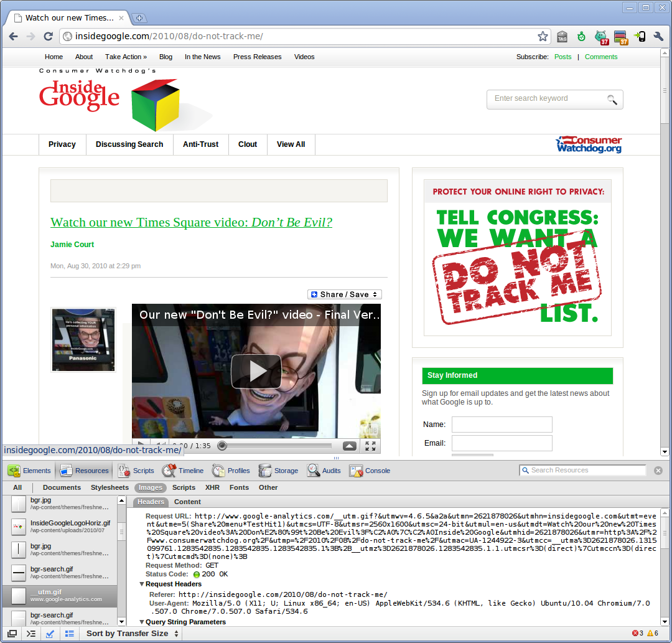The width and height of the screenshot is (672, 643).
Task: Filter resources by Documents
Action: tap(62, 488)
